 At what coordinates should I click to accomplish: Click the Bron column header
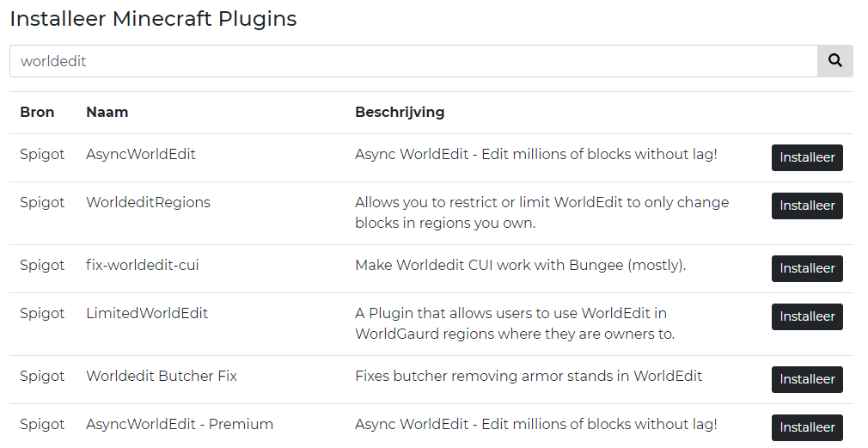point(37,113)
